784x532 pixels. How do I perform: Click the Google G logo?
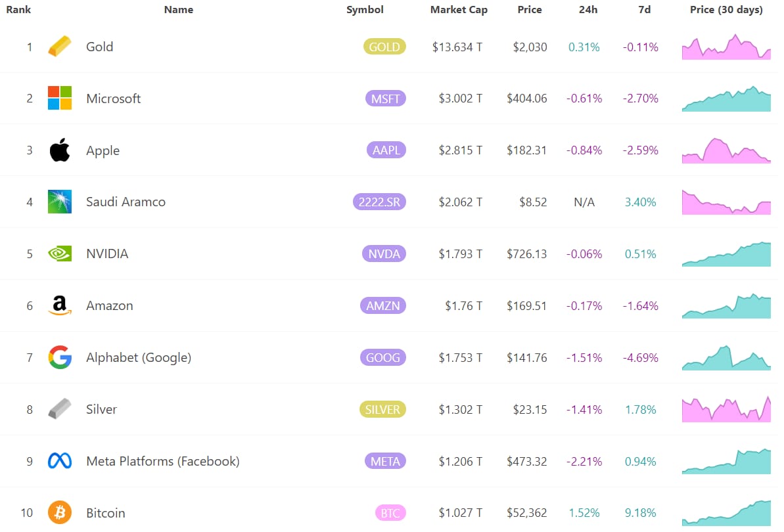pos(60,357)
